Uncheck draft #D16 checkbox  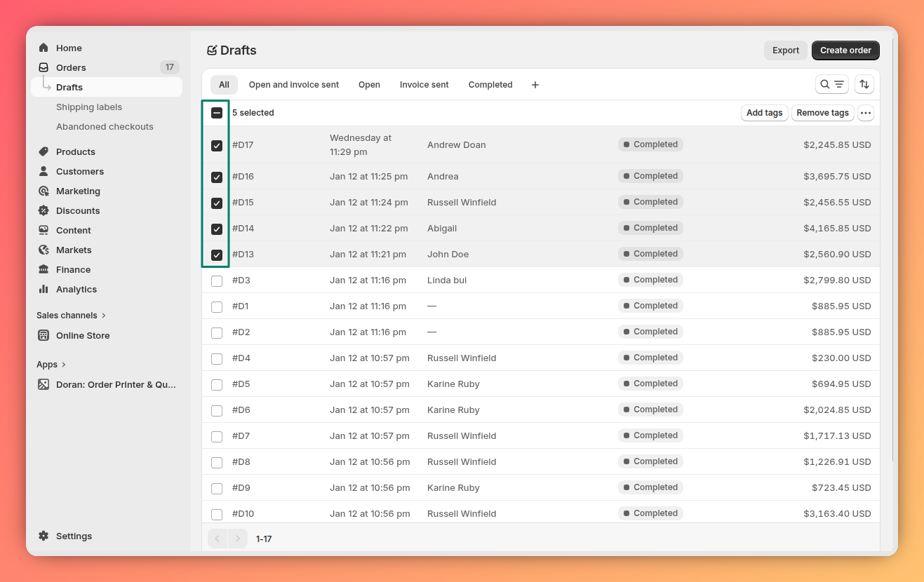coord(217,177)
